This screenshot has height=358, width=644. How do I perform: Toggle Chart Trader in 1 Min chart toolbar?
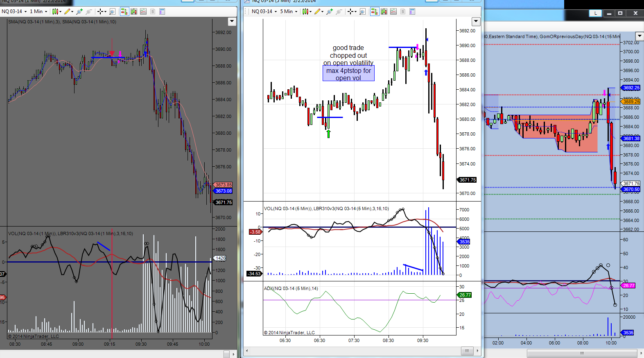(x=124, y=11)
